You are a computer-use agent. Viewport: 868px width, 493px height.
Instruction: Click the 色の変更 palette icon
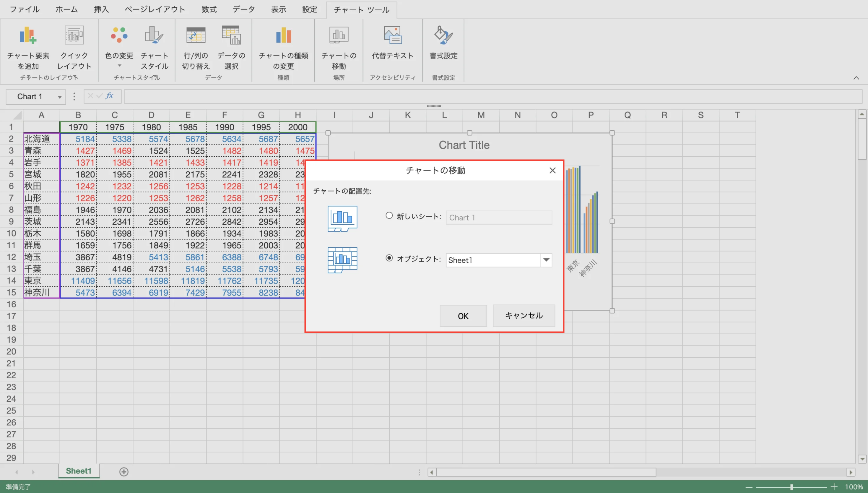click(119, 35)
